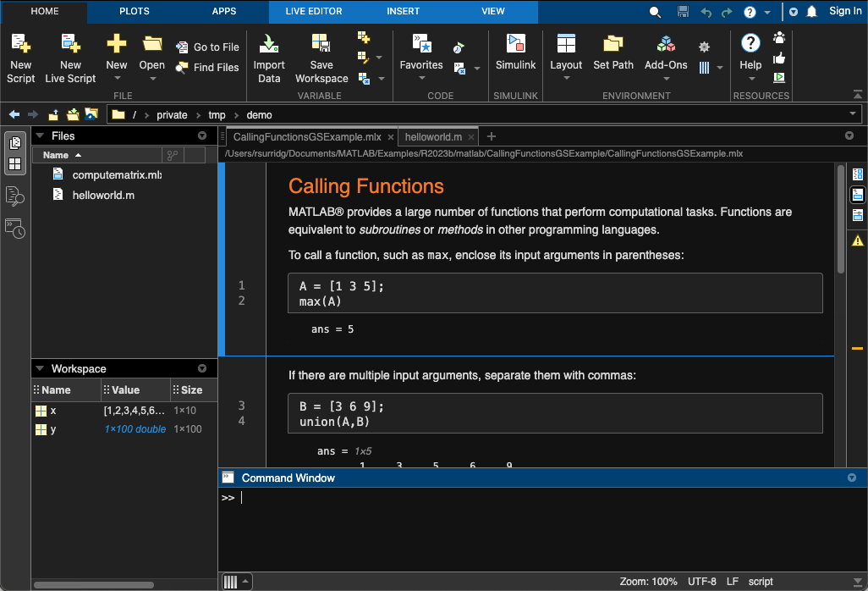Click the Set Path icon
The width and height of the screenshot is (868, 591).
613,44
